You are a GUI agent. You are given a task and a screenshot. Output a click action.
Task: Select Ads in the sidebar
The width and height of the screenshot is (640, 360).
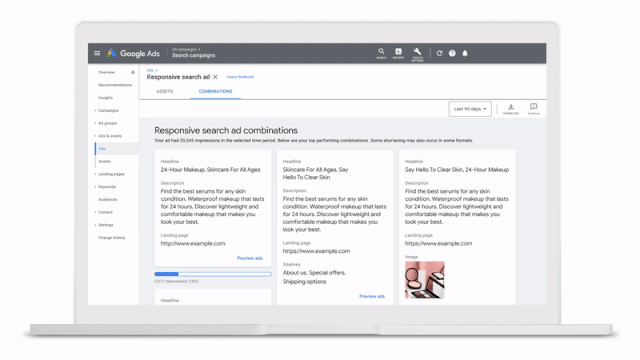pyautogui.click(x=117, y=149)
